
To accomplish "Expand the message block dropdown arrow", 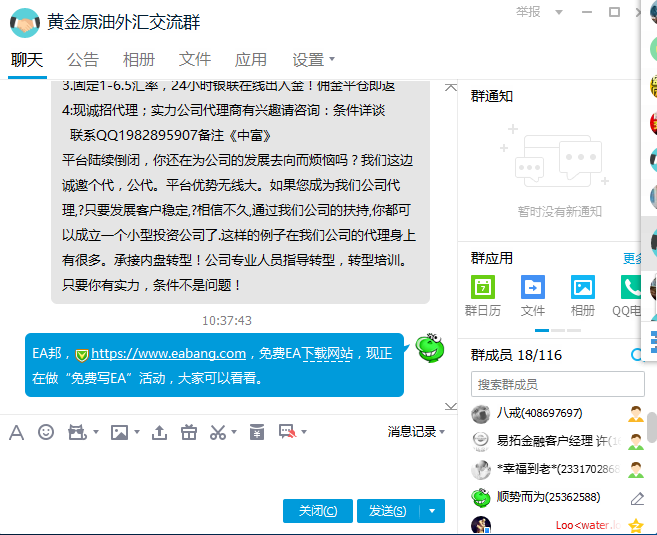I will tap(304, 432).
